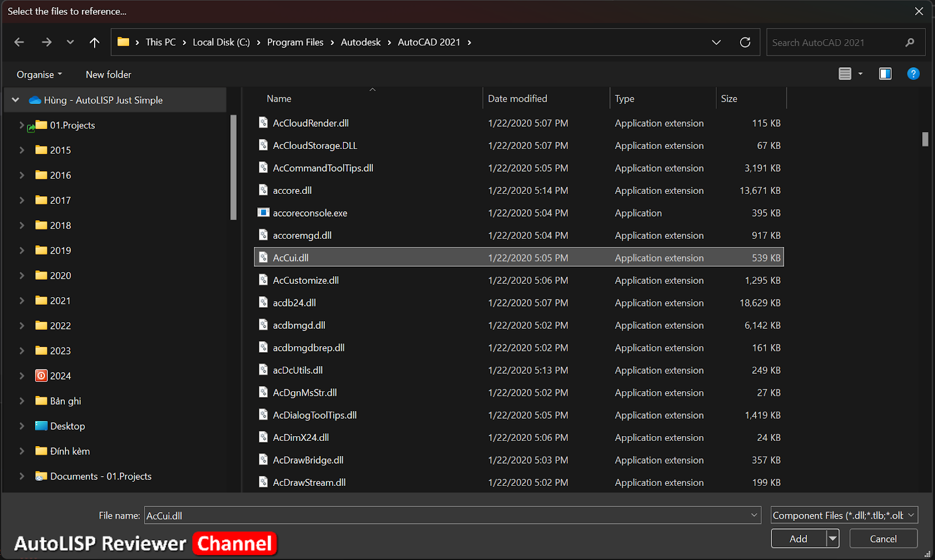Viewport: 935px width, 560px height.
Task: Open the Component Files type filter
Action: coord(844,515)
